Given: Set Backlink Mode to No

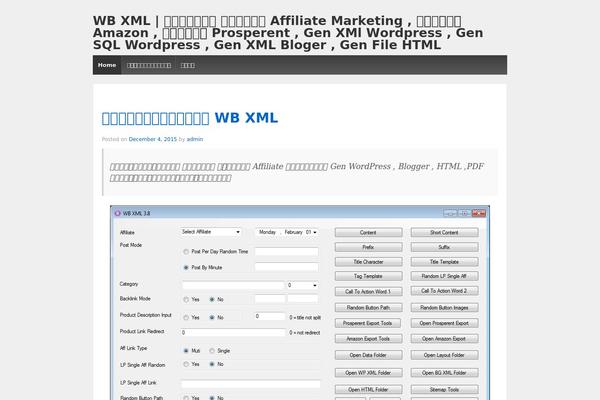Looking at the screenshot, I should pyautogui.click(x=212, y=300).
